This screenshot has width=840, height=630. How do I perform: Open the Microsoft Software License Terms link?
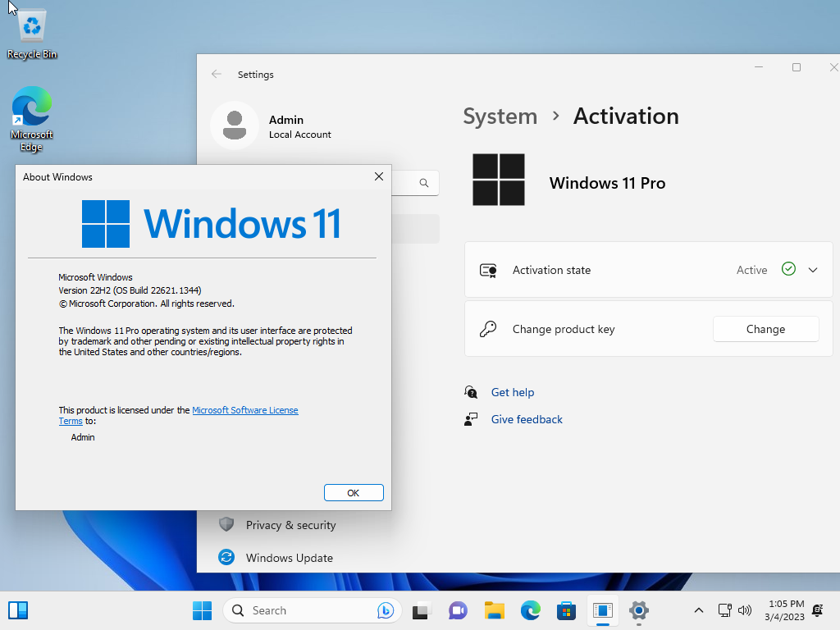(244, 410)
